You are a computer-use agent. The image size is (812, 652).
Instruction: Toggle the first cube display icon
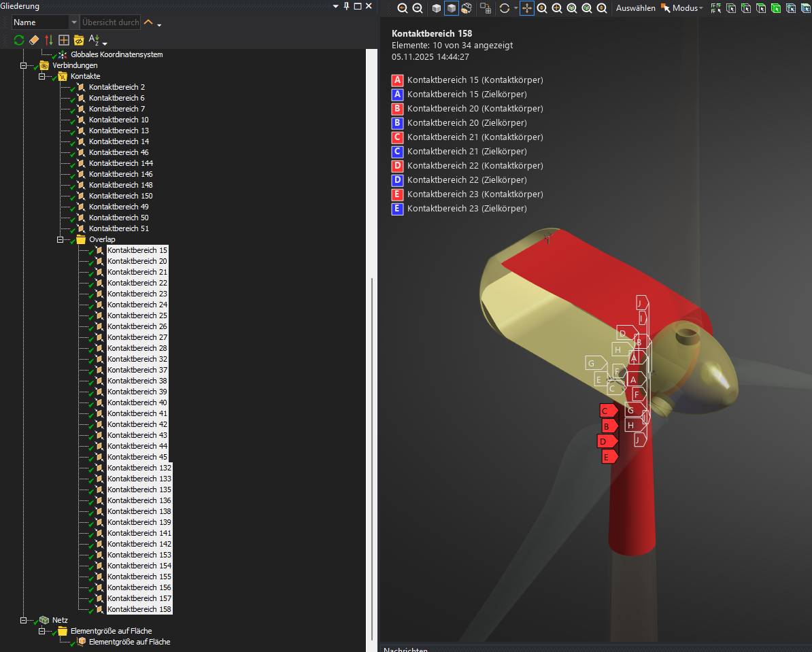tap(437, 8)
